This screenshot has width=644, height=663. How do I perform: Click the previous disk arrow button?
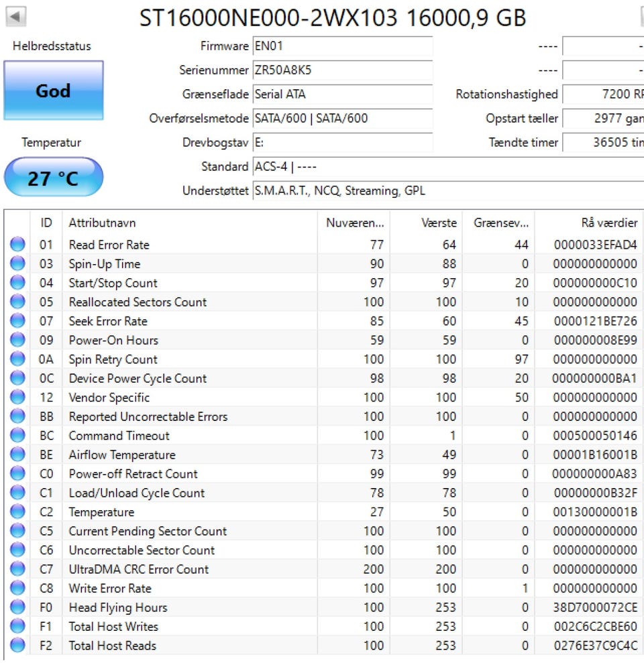tap(16, 16)
